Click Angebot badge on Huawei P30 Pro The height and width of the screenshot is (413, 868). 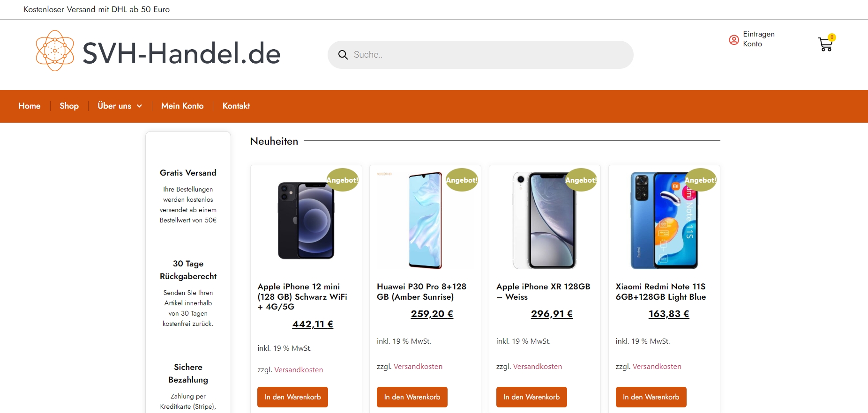point(462,180)
